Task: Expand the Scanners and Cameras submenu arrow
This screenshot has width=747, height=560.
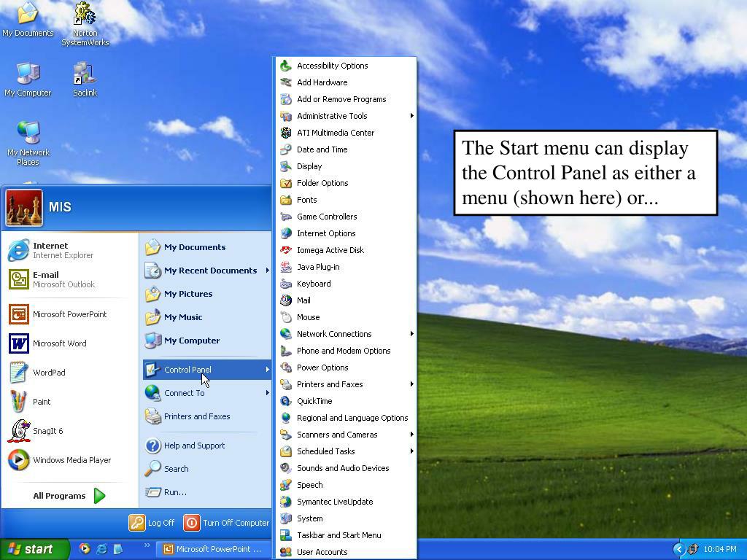Action: 411,435
